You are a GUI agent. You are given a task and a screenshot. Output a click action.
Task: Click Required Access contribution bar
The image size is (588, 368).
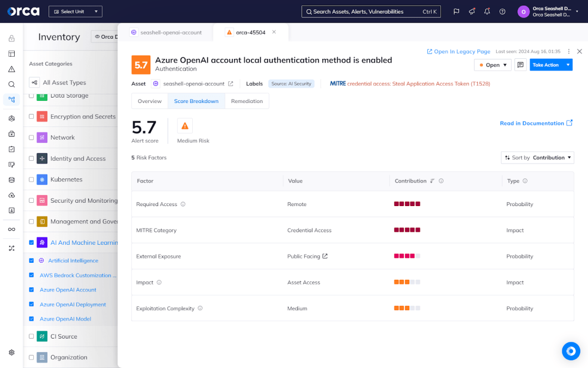pyautogui.click(x=407, y=204)
